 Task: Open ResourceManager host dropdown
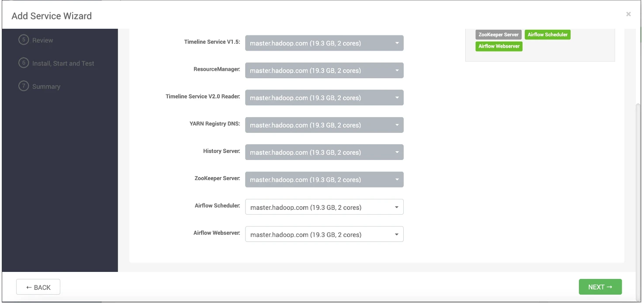(324, 70)
